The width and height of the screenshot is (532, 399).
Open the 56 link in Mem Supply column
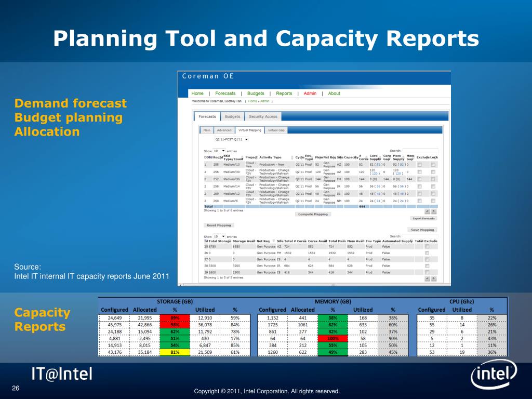[402, 187]
